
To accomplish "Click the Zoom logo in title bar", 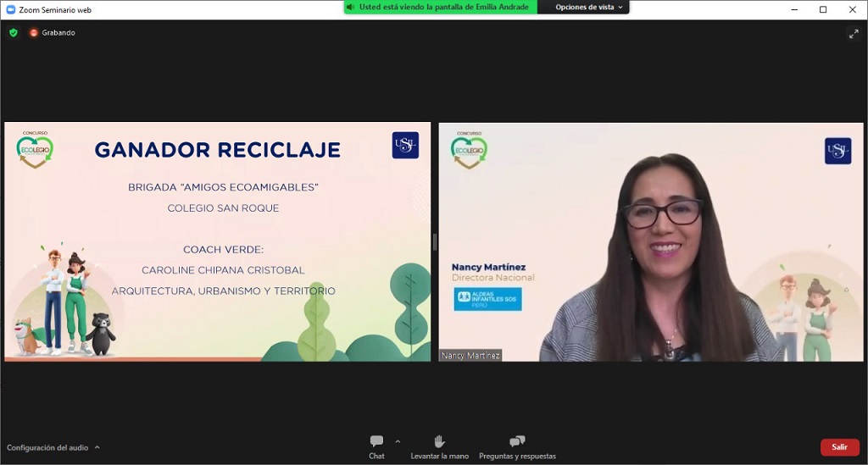I will click(x=10, y=9).
